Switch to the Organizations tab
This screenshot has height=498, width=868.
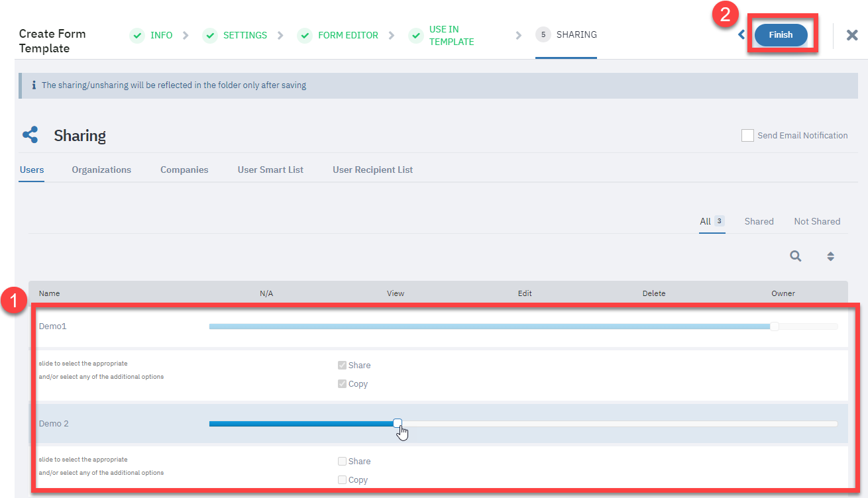(101, 170)
